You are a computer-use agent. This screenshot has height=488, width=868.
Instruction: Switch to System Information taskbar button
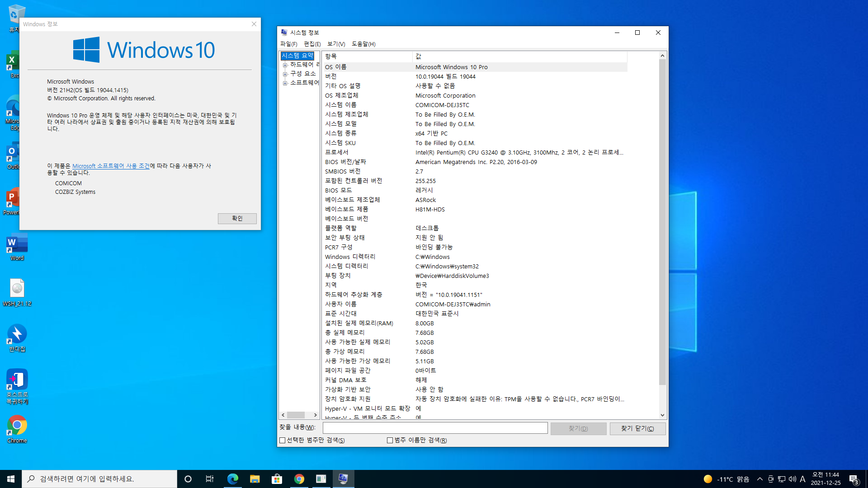[343, 479]
